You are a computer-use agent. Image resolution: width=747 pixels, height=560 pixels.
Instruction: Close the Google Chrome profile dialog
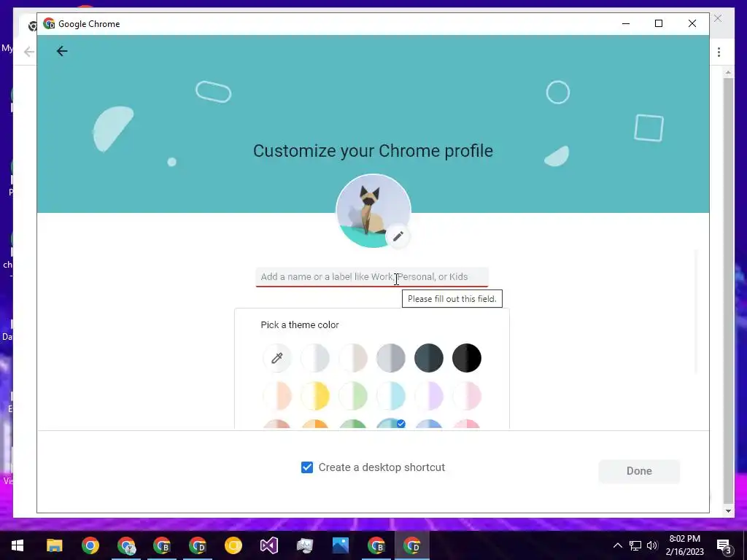(x=692, y=23)
